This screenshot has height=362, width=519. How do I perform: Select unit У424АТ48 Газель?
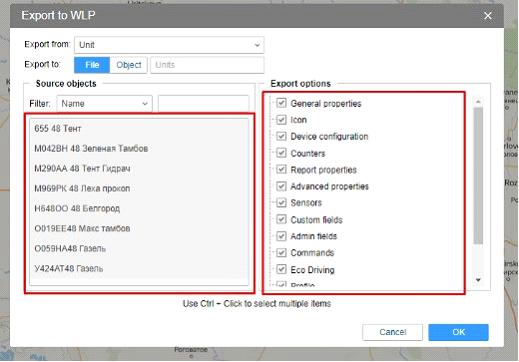point(139,269)
